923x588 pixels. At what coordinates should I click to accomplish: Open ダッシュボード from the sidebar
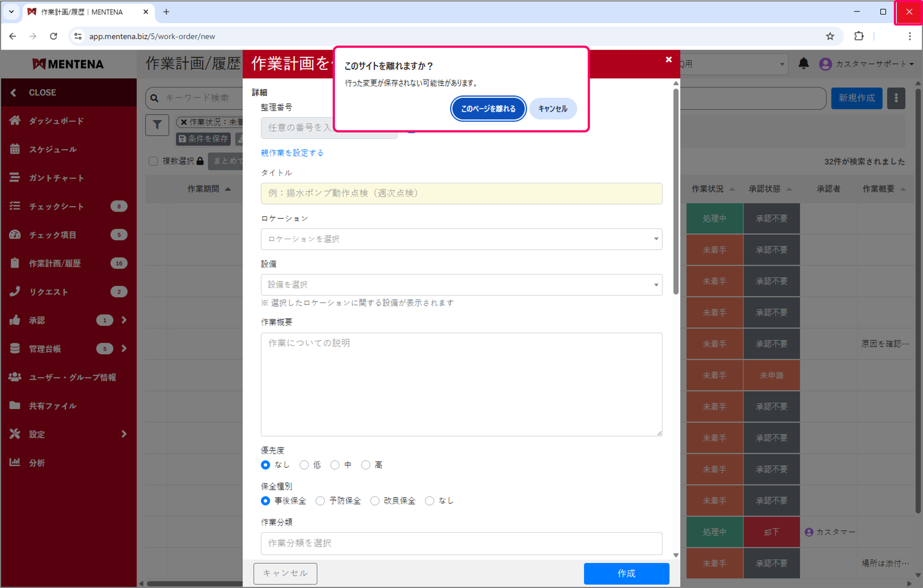coord(56,121)
